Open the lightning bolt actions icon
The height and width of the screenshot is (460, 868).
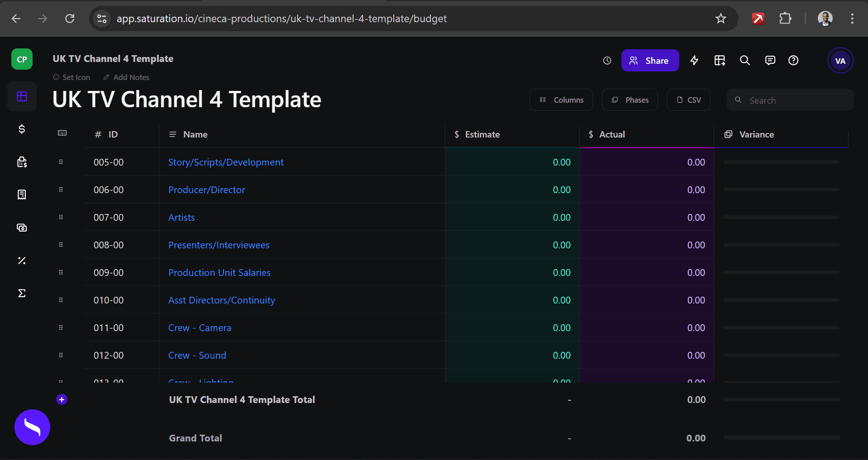click(694, 61)
